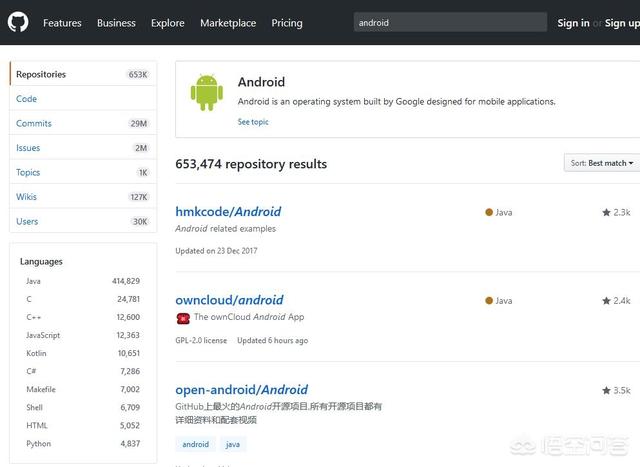This screenshot has width=640, height=467.
Task: Click star icon for open-android/Android
Action: coord(606,390)
